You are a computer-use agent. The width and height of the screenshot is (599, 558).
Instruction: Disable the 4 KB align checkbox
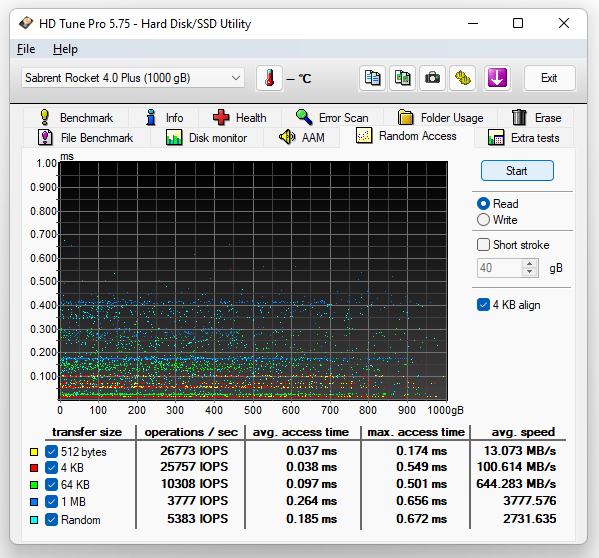483,305
